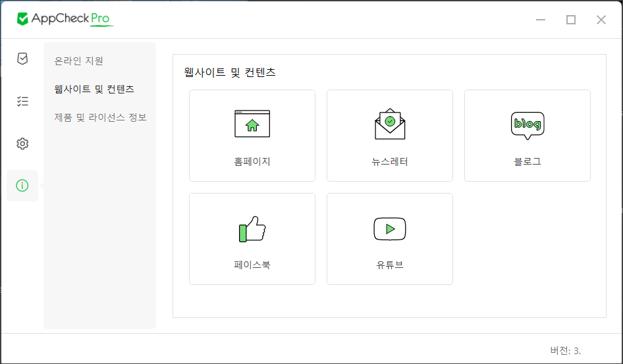Viewport: 623px width, 364px height.
Task: Switch to 온라인 지원 menu item
Action: (78, 61)
